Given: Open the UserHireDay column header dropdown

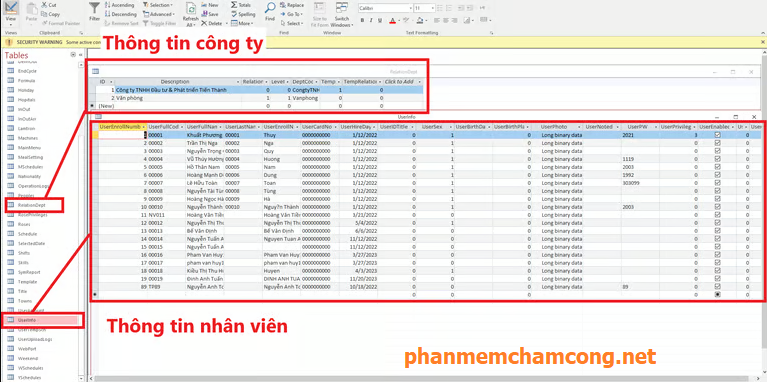Looking at the screenshot, I should coord(375,127).
